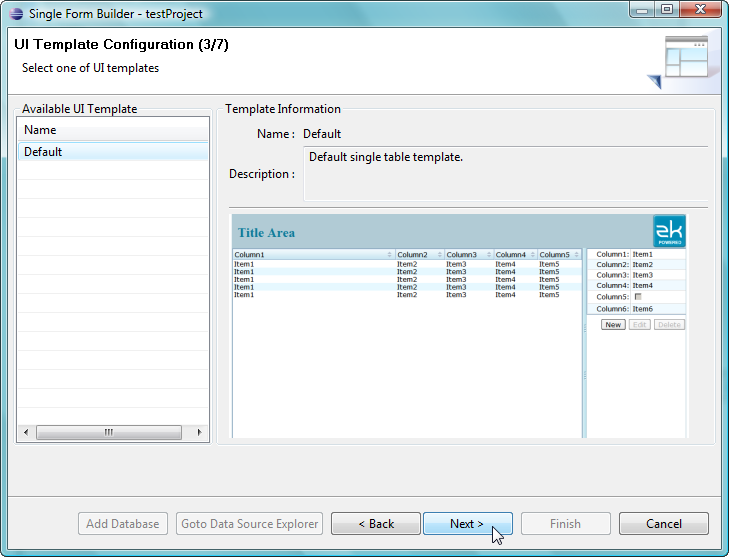Click the Name column header

112,130
